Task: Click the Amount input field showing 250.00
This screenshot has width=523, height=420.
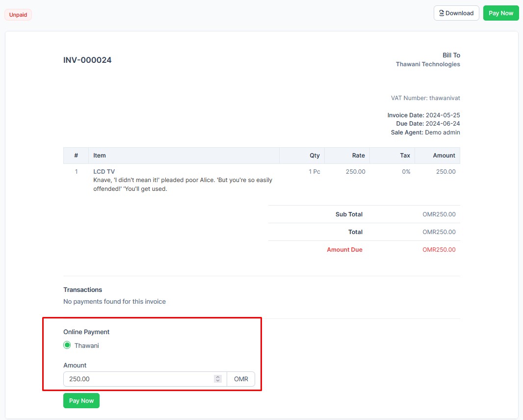Action: (145, 379)
